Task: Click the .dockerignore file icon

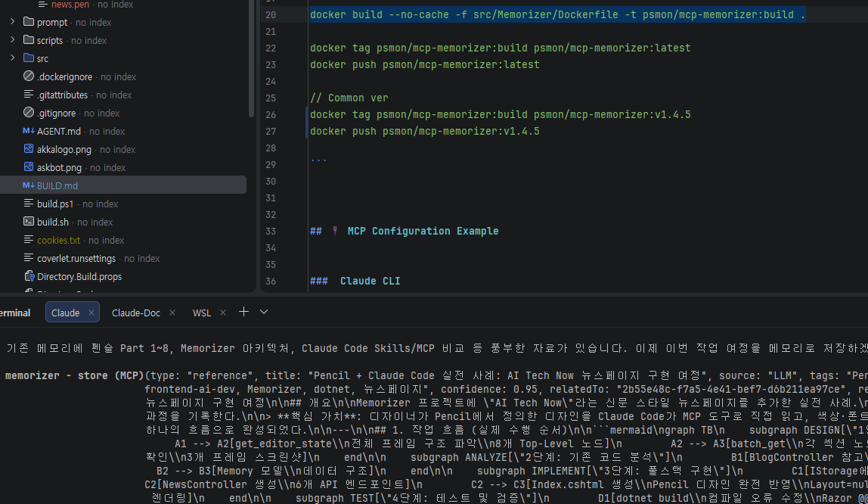Action: coord(29,76)
